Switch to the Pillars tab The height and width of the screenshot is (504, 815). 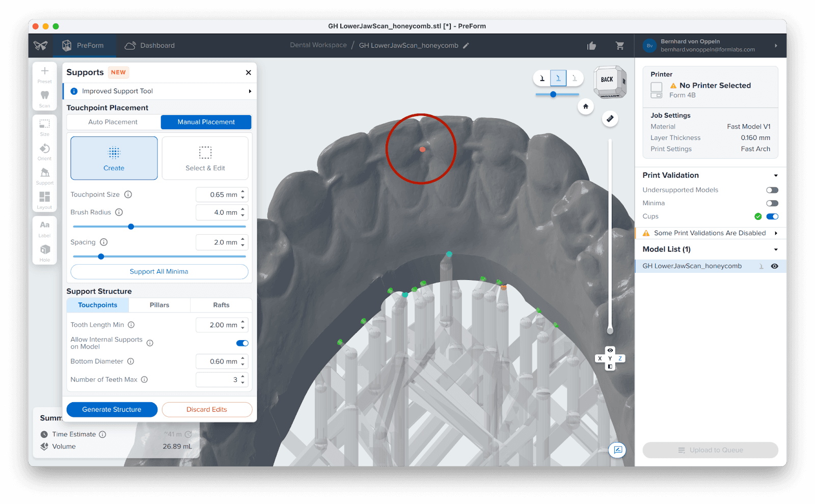pos(159,305)
